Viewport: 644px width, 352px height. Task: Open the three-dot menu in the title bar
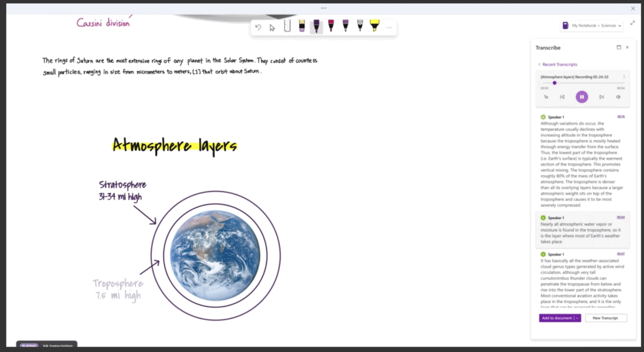click(324, 8)
